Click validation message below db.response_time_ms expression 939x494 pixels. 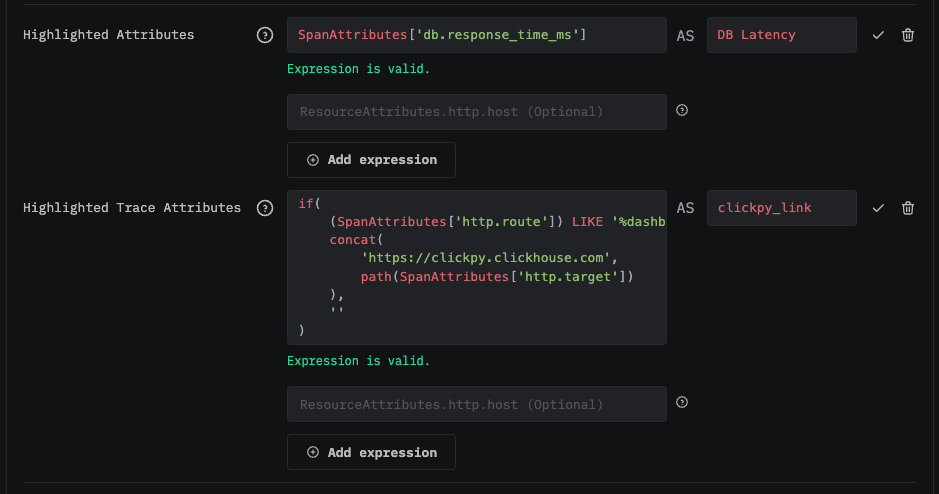click(358, 69)
